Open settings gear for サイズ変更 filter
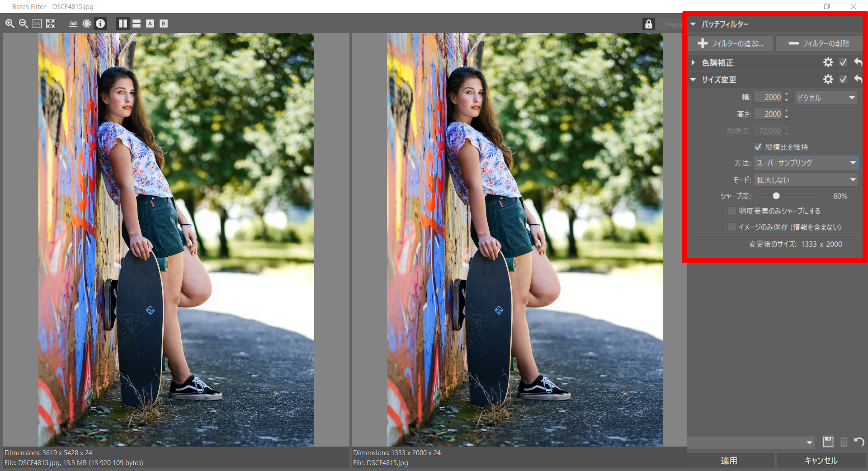The image size is (868, 471). point(828,80)
